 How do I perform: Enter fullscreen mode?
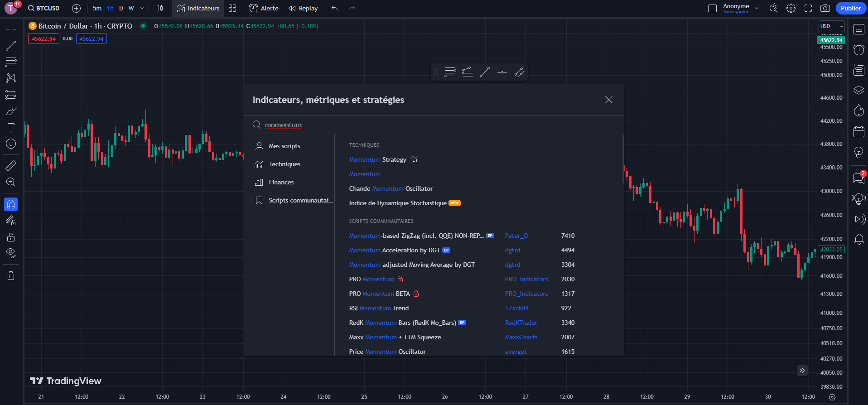click(808, 8)
